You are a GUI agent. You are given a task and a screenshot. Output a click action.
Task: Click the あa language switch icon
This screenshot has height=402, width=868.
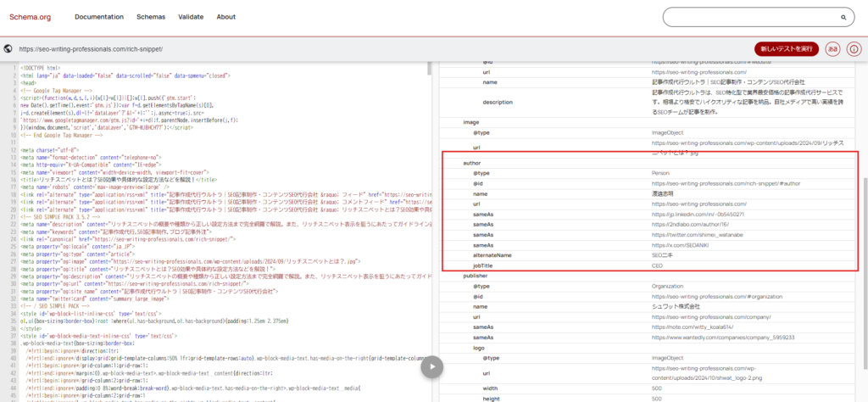coord(833,49)
